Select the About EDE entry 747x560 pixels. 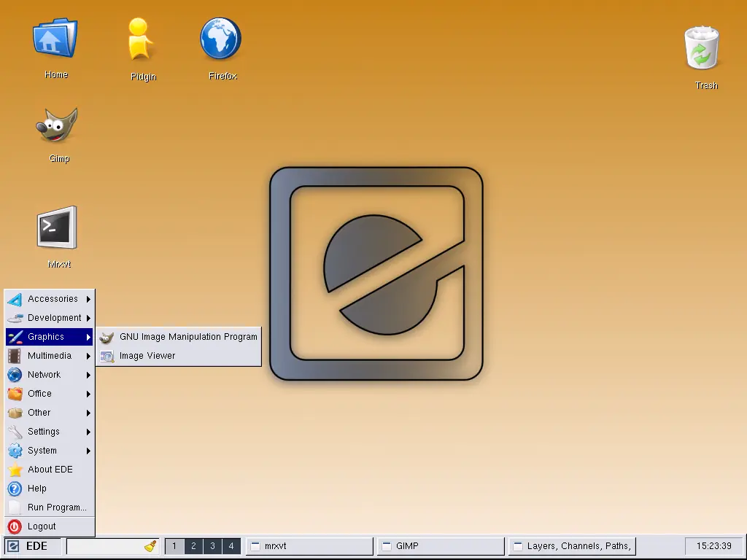point(49,470)
